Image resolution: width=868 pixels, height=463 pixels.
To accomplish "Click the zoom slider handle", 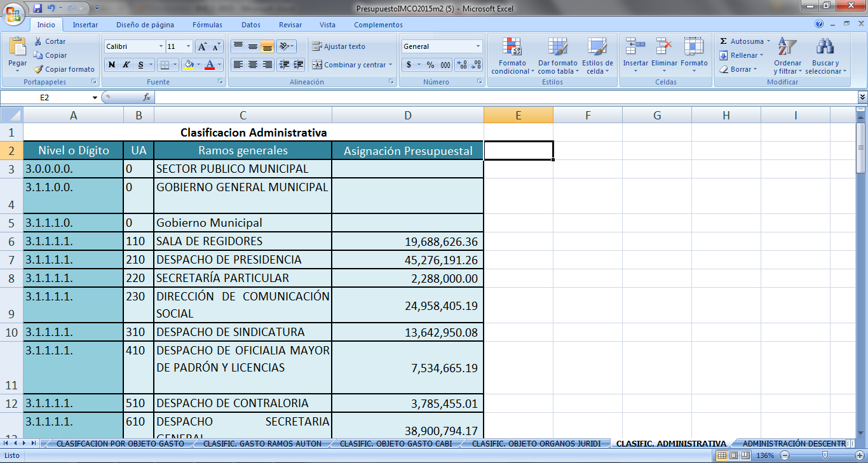I will [825, 455].
